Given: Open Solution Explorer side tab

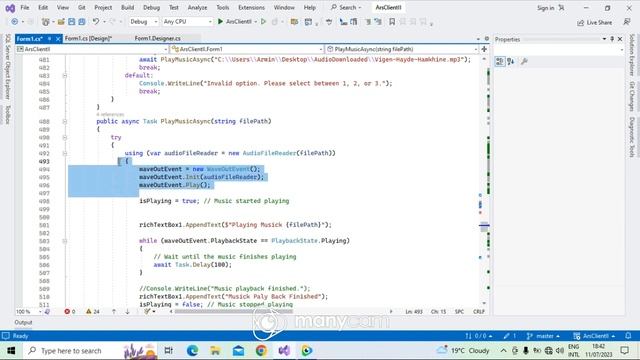Looking at the screenshot, I should coord(632,55).
